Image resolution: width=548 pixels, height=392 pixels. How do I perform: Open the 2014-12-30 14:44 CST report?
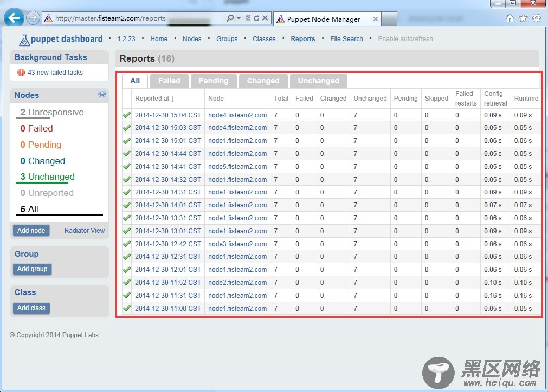click(168, 154)
